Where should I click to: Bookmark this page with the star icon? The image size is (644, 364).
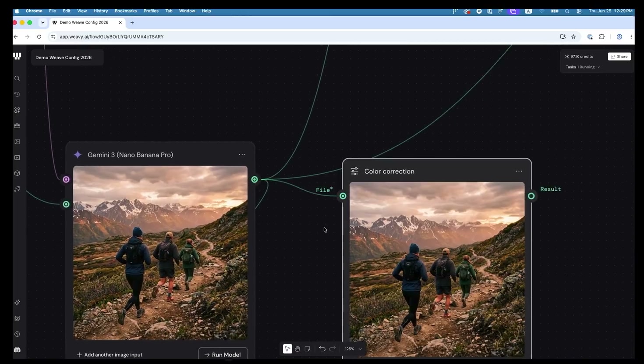[573, 37]
